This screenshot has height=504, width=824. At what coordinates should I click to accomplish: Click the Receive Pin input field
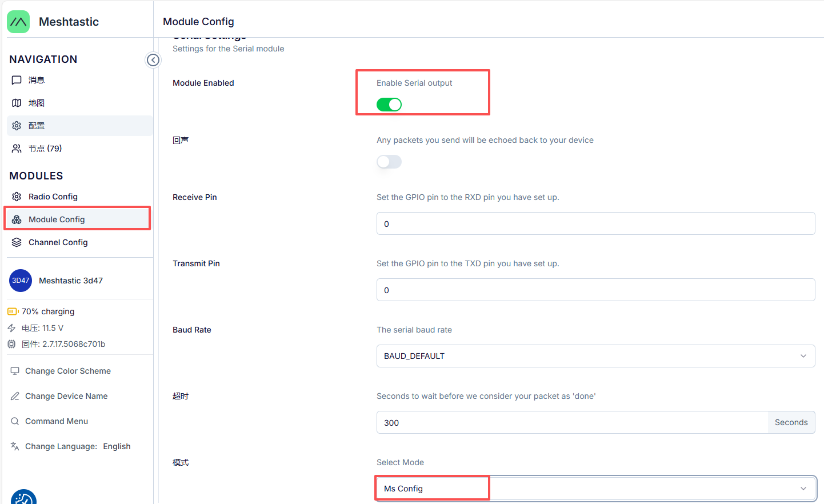tap(595, 223)
